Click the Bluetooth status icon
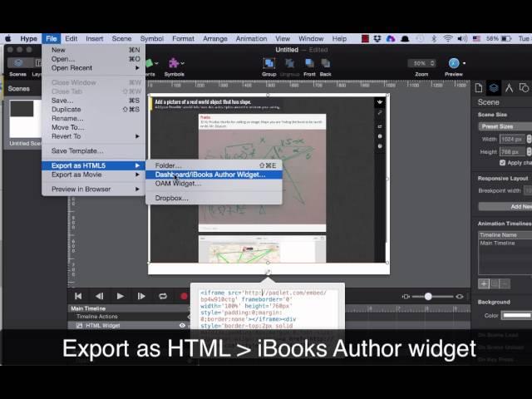Screen dimensions: 532x399 point(434,39)
